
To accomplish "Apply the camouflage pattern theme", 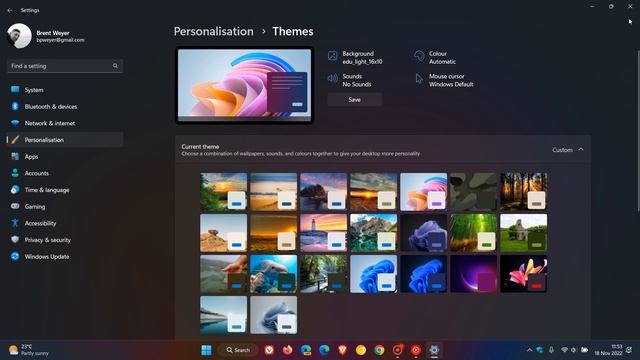I will 473,191.
